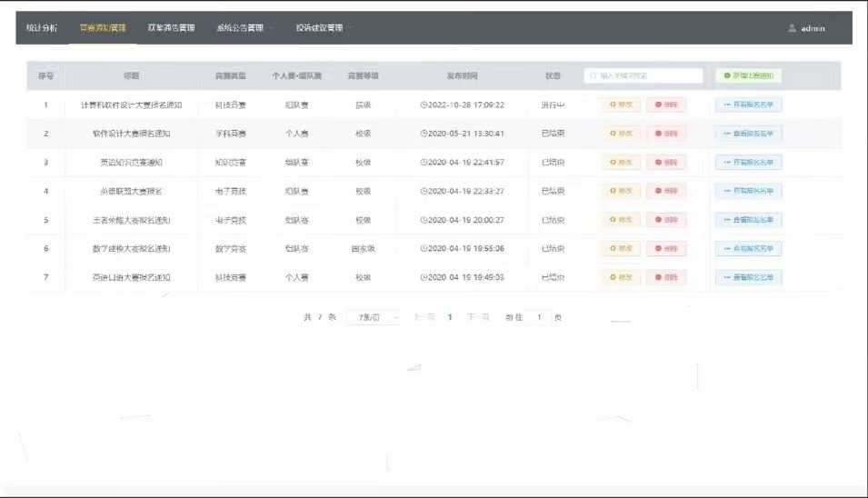Click the clock icon beside 2020-04-19 20:00:27
Viewport: 868px width, 498px height.
click(x=424, y=220)
